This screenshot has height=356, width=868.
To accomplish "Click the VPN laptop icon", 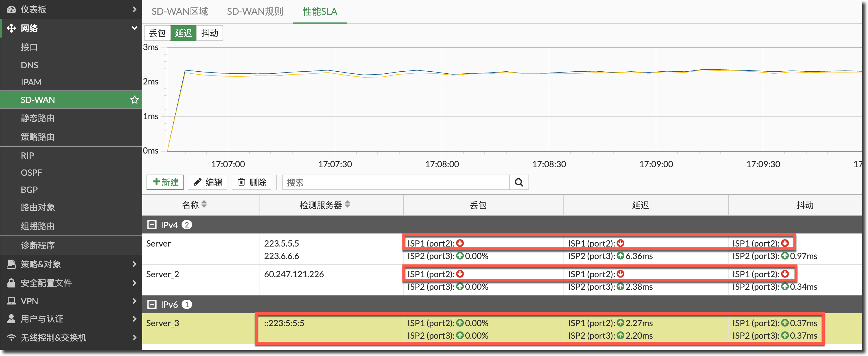I will (x=11, y=301).
